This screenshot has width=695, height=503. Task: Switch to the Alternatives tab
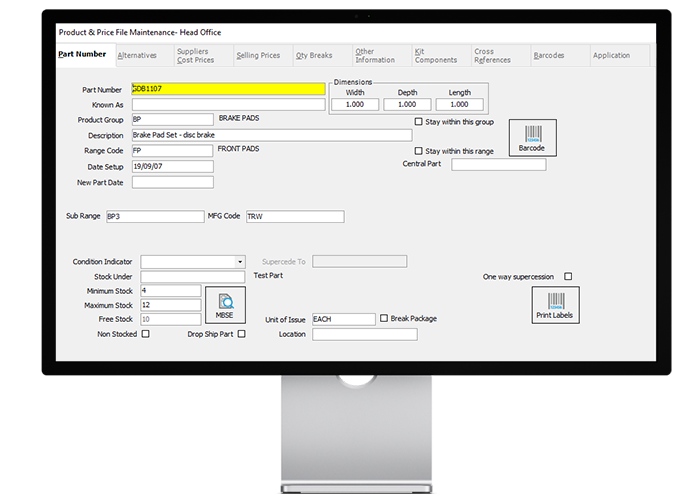click(x=137, y=55)
